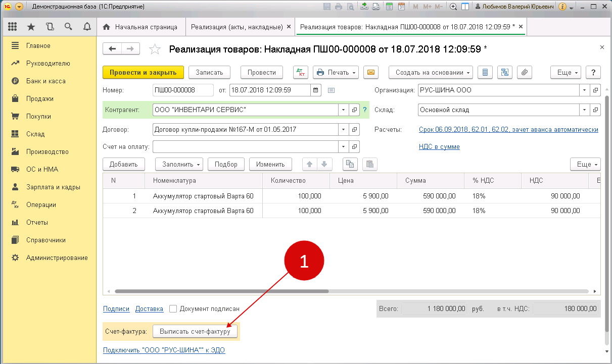Open Создать на основании dropdown
The height and width of the screenshot is (364, 612).
tap(431, 72)
